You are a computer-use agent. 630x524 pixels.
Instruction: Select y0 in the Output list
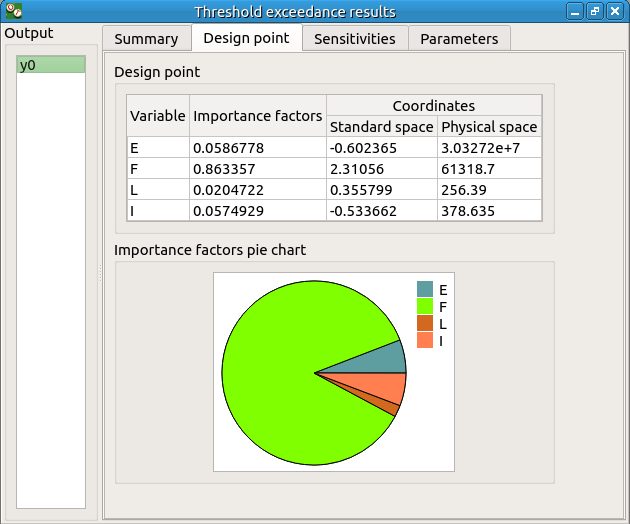click(51, 65)
